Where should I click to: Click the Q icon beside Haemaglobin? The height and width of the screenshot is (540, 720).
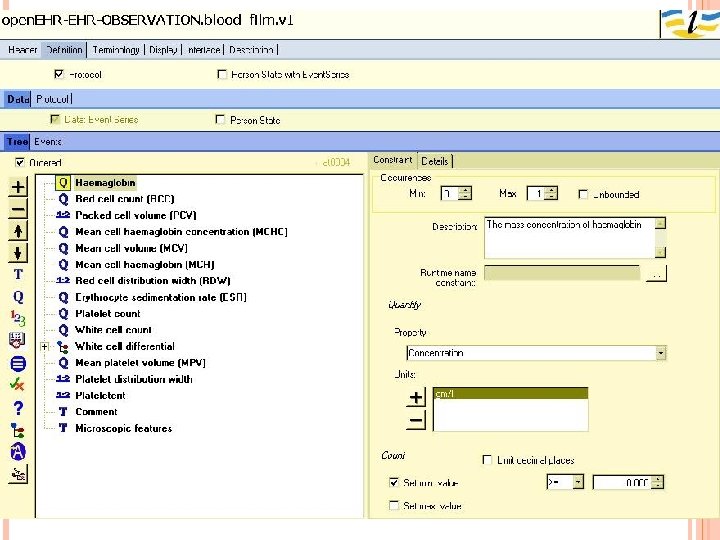point(63,183)
